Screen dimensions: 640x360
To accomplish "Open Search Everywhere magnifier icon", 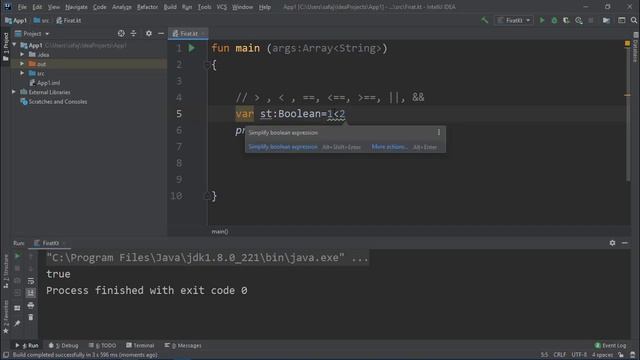I will (x=634, y=20).
